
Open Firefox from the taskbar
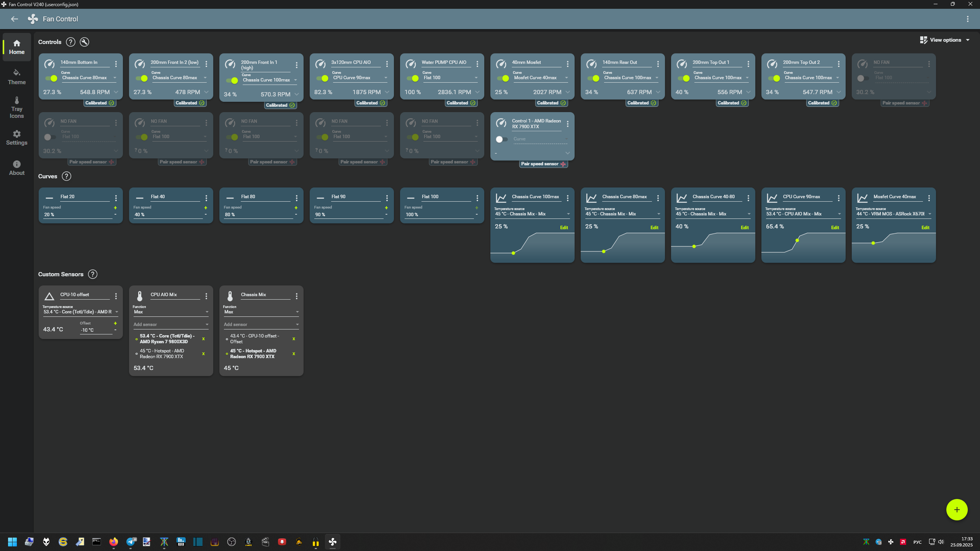pos(113,542)
